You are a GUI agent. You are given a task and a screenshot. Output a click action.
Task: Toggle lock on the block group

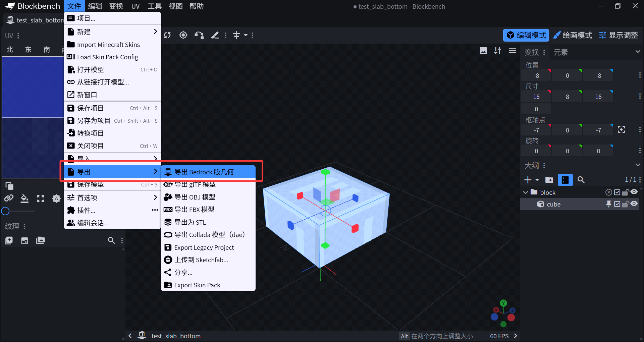(x=625, y=192)
